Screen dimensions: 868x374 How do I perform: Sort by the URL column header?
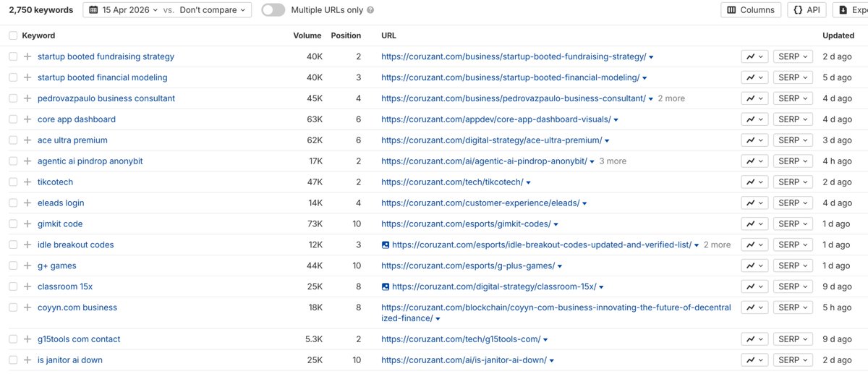pos(388,35)
